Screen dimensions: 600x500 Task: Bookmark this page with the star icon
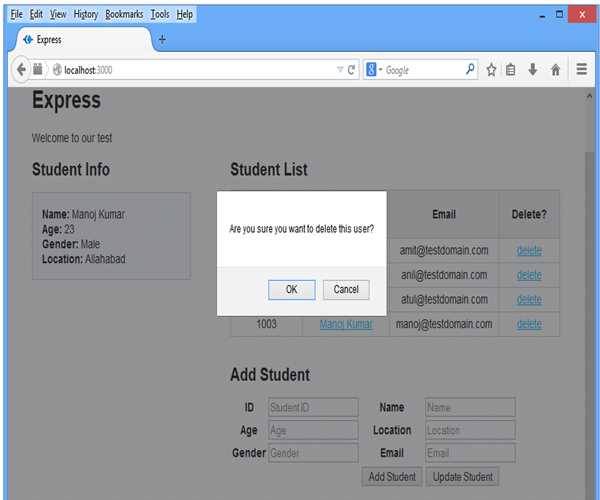pyautogui.click(x=492, y=70)
